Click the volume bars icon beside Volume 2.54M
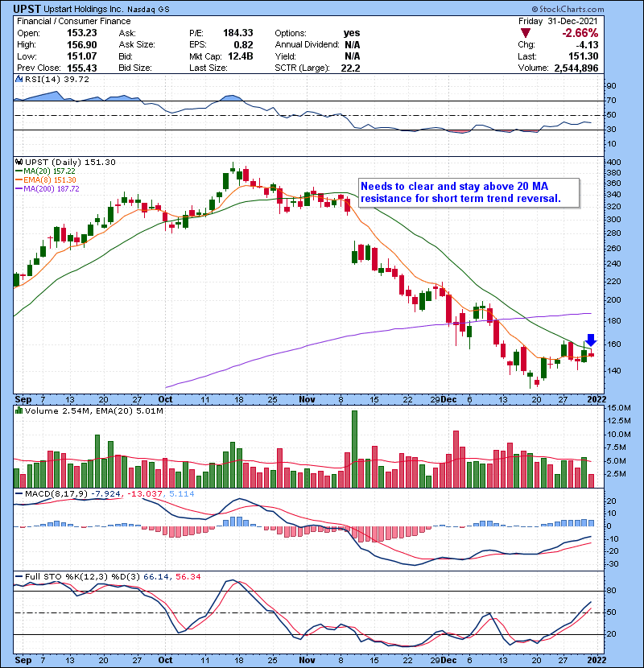 [19, 410]
